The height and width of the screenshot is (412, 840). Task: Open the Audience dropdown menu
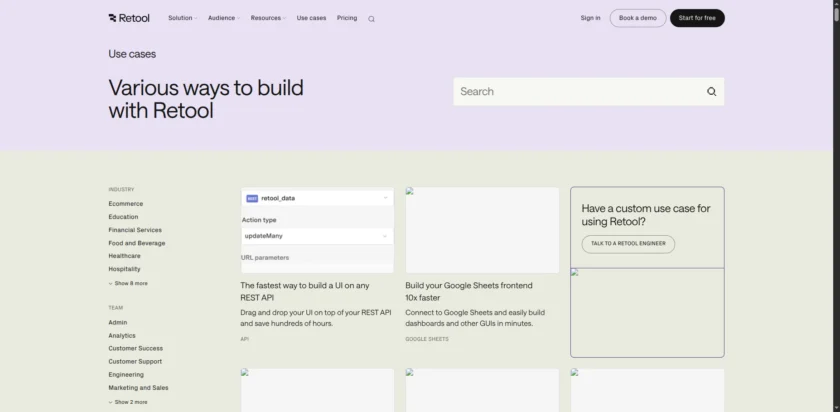click(224, 18)
